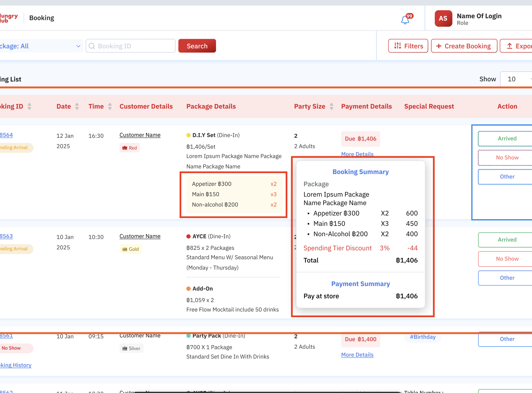Click the Red tier crown badge
The width and height of the screenshot is (532, 393).
pyautogui.click(x=129, y=148)
